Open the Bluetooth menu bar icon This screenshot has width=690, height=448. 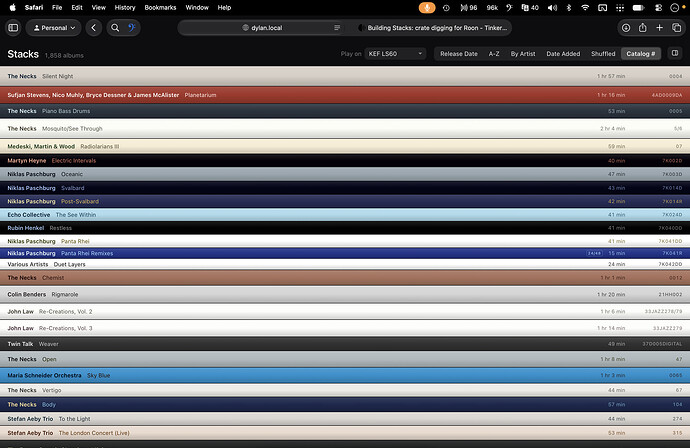point(569,7)
